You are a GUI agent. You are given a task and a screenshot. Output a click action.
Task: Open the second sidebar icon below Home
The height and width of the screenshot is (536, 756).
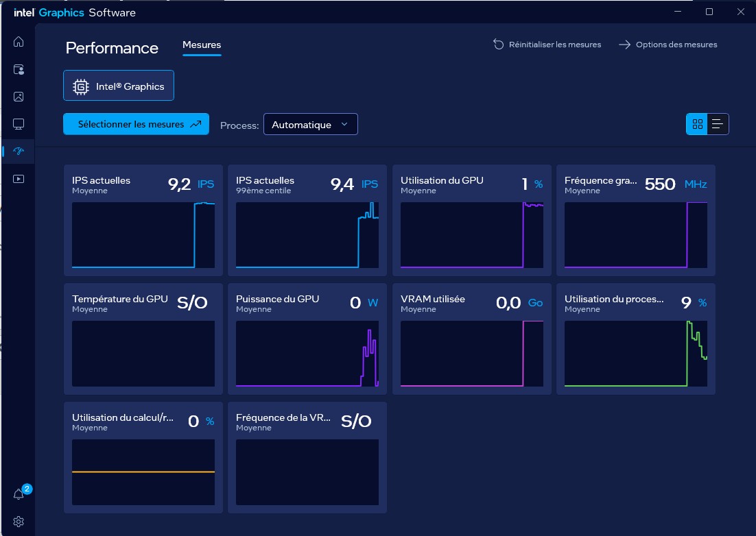19,69
